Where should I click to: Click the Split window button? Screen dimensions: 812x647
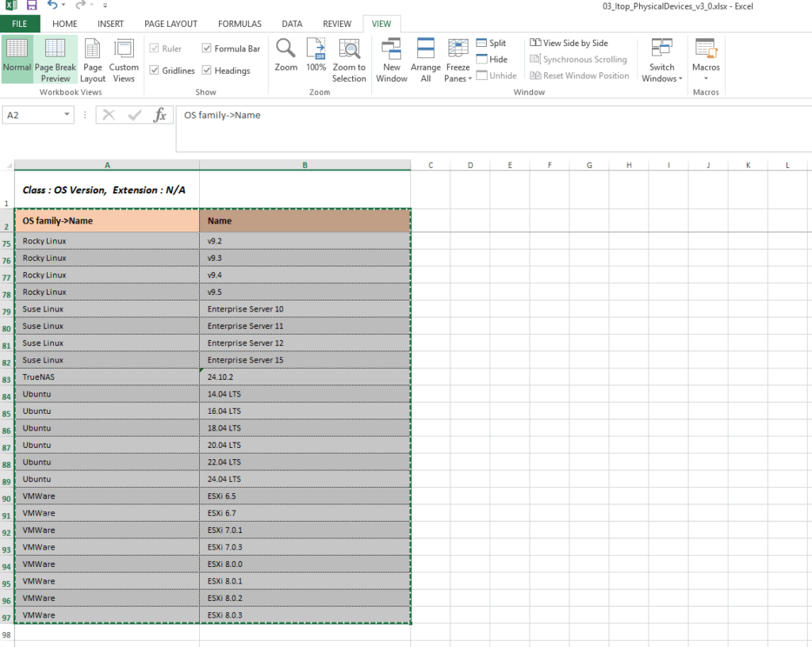[491, 44]
